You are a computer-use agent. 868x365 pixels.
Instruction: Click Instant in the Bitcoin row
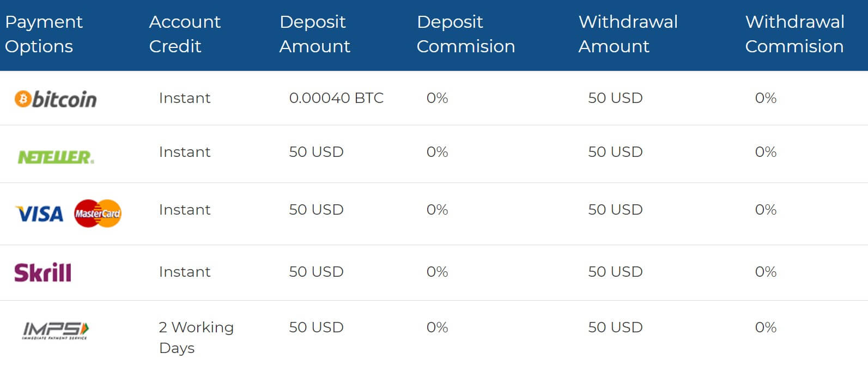[185, 98]
